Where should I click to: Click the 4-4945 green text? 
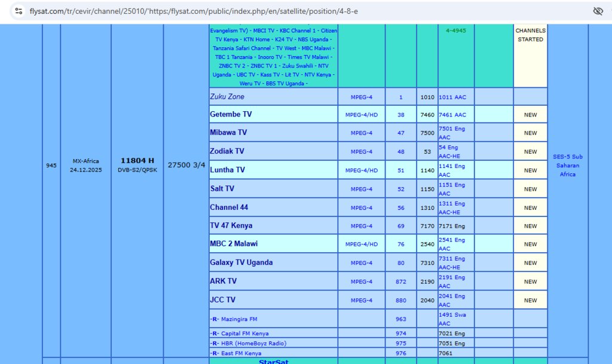456,30
